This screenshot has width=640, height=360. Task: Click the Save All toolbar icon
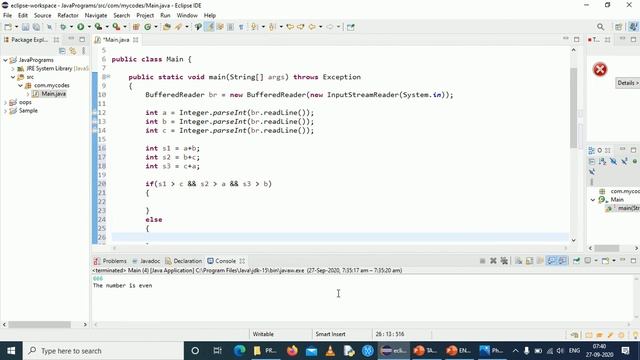[x=36, y=27]
